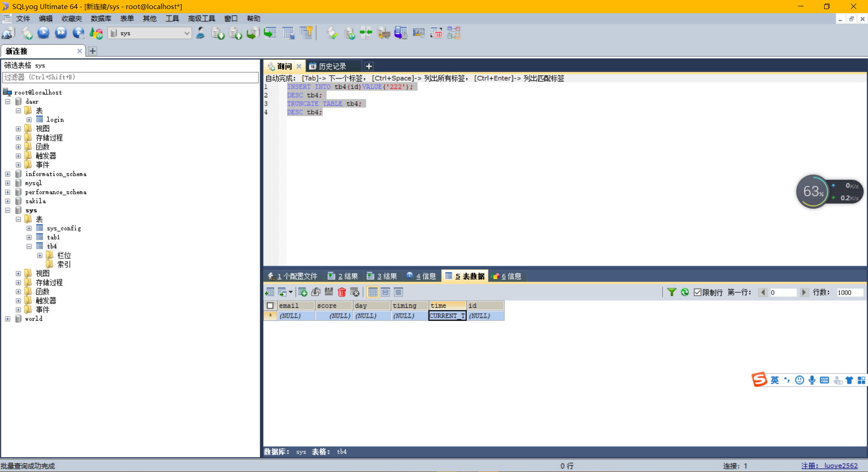Select the 索引 folder under tb4
This screenshot has height=472, width=868.
[64, 264]
